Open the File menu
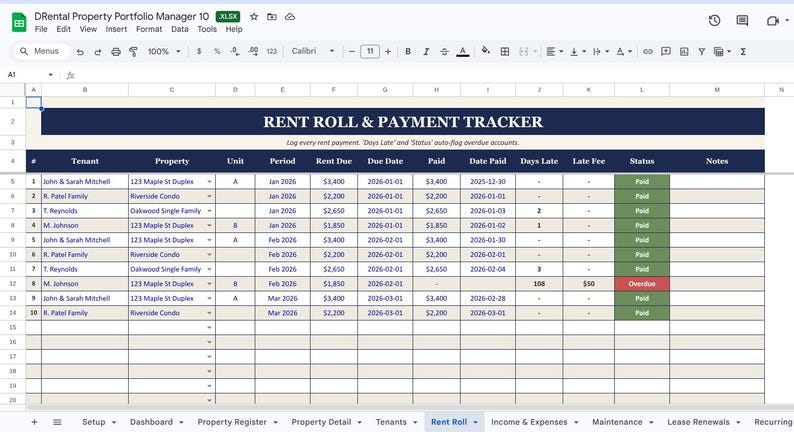The image size is (794, 432). click(x=41, y=29)
